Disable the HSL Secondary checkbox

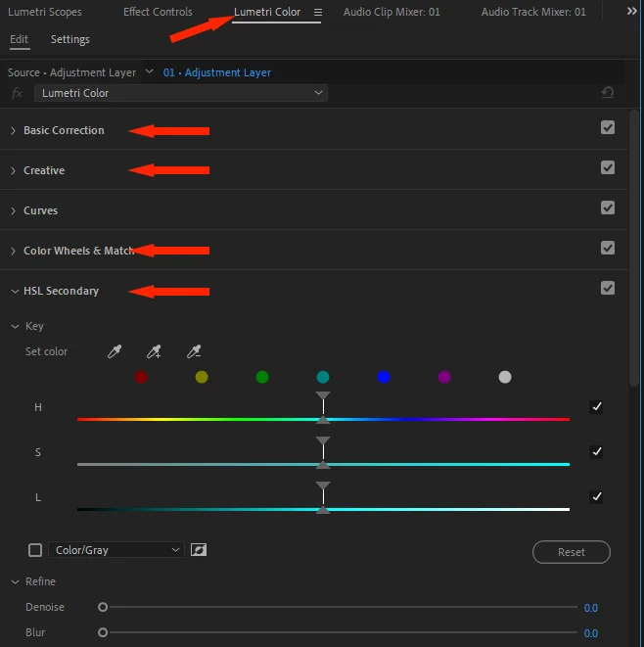click(608, 288)
